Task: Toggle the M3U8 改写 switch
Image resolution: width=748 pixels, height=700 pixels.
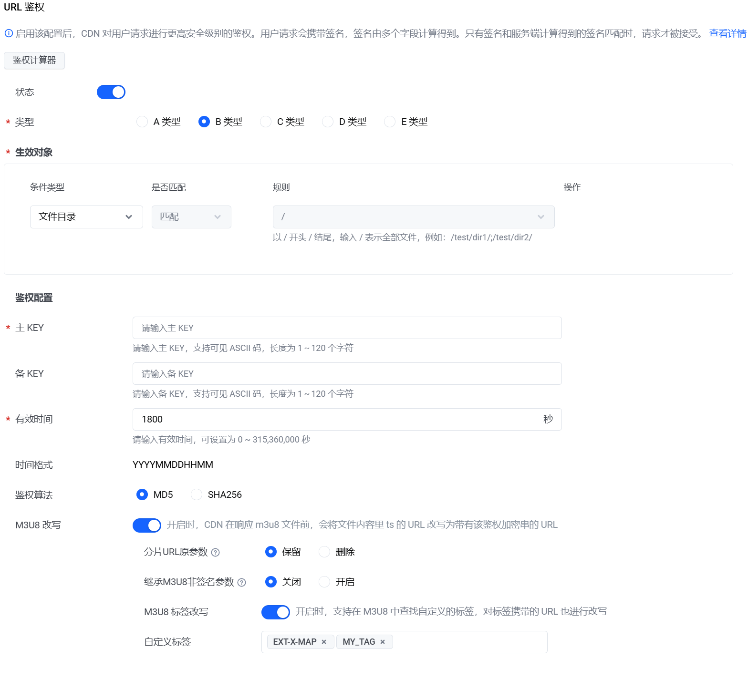Action: 147,525
